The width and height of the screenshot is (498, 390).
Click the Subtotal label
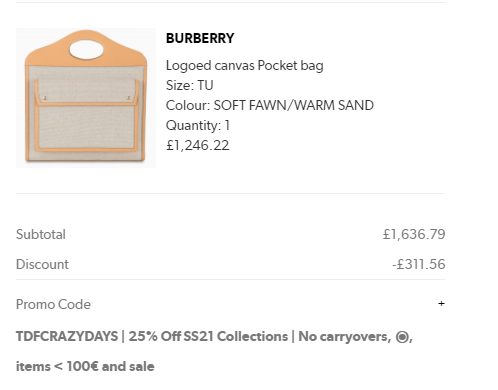click(41, 234)
